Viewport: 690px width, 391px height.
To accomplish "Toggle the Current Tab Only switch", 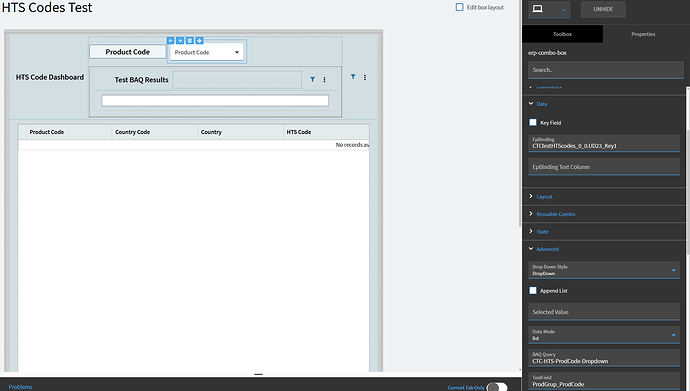I will [497, 387].
